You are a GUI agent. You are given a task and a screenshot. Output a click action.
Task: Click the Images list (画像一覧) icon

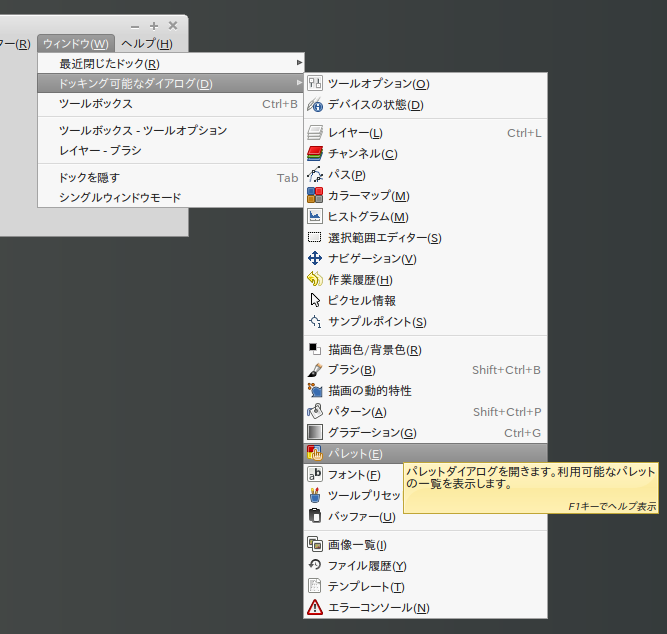pos(315,545)
